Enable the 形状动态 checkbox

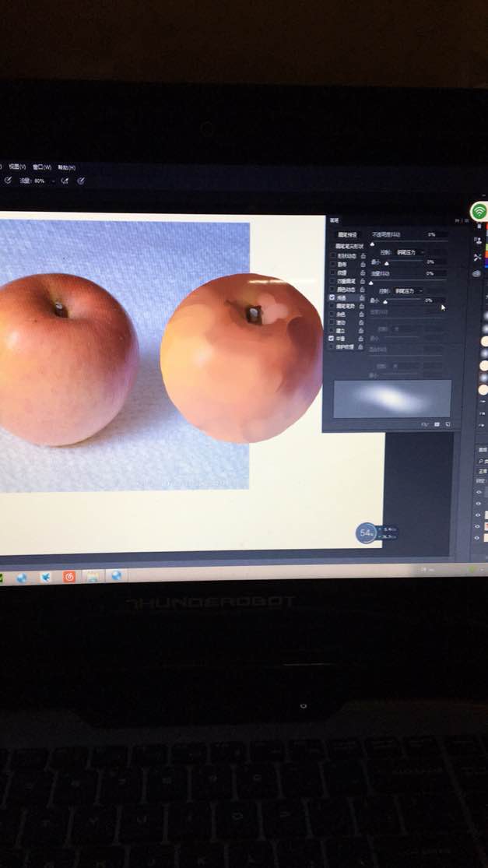332,256
